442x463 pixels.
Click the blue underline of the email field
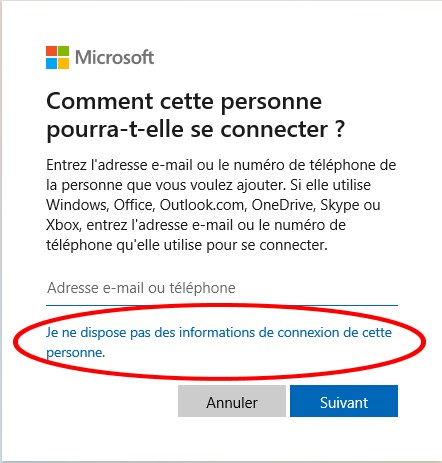click(x=222, y=305)
